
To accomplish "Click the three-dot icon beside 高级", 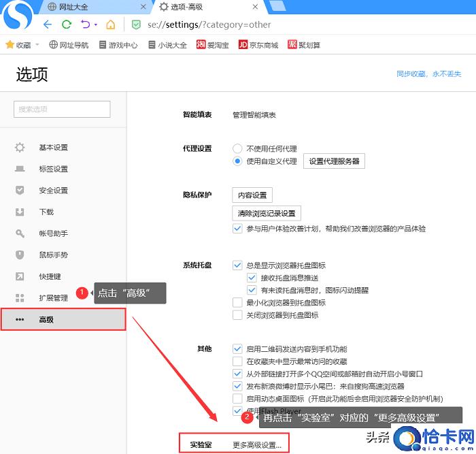I will pos(20,319).
